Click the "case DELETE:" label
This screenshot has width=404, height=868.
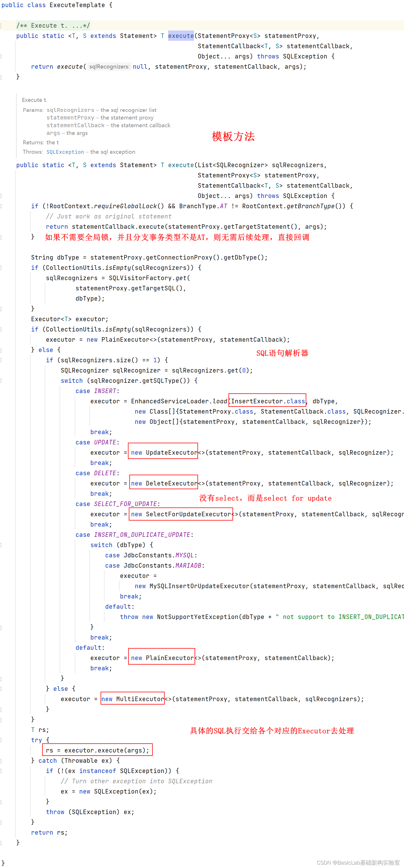tap(97, 473)
